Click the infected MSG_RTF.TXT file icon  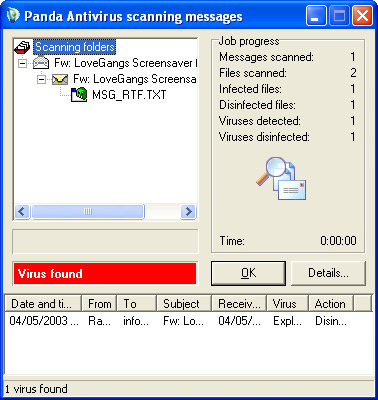[79, 95]
